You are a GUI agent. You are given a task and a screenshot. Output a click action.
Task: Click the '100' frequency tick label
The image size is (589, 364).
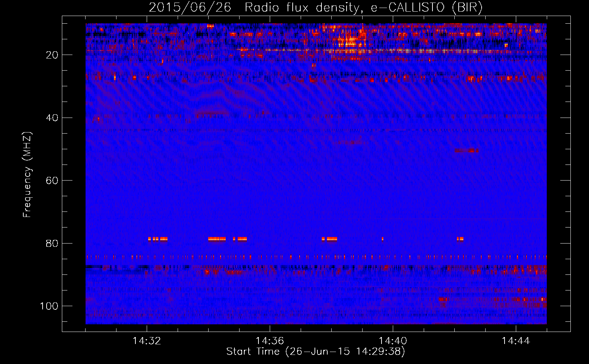point(49,306)
